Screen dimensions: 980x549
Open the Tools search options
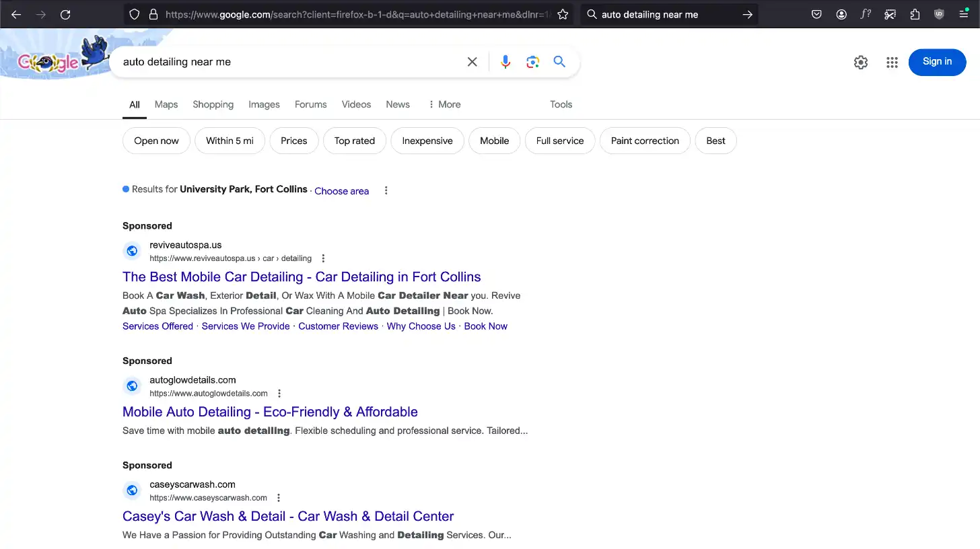(x=561, y=104)
